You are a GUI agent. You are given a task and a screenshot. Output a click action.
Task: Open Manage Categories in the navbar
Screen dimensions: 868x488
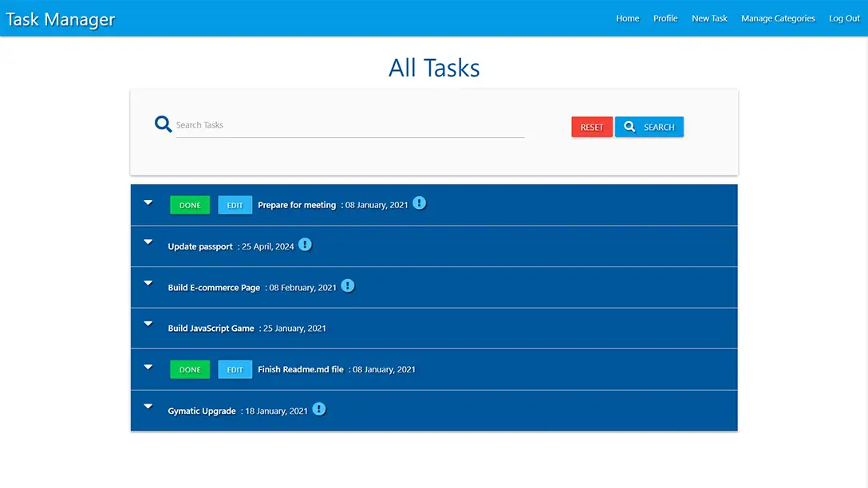(778, 18)
